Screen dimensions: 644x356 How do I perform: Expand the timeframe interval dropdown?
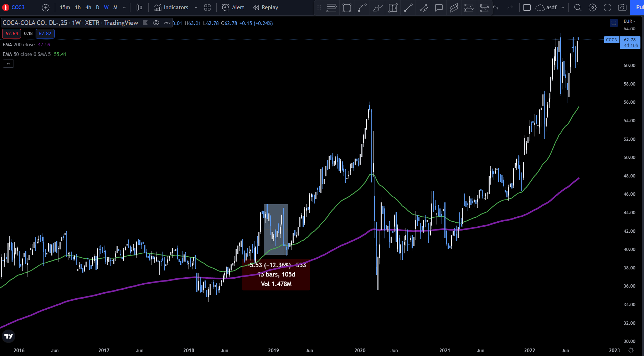124,7
